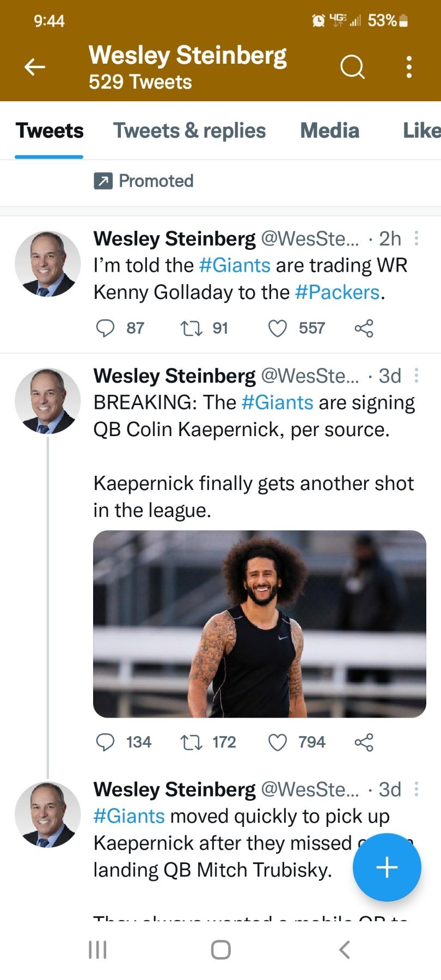Screen dimensions: 441x980
Task: Open search on Wesley Steinberg's profile
Action: tap(352, 67)
